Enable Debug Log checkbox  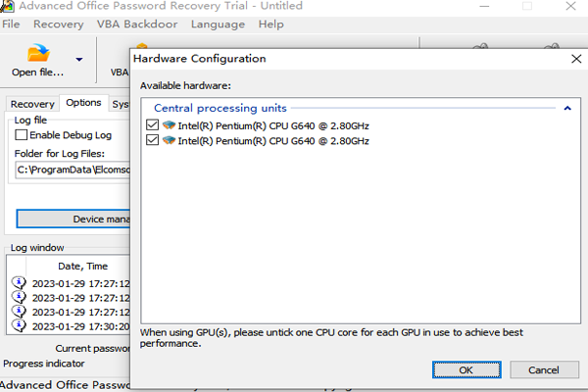click(21, 135)
